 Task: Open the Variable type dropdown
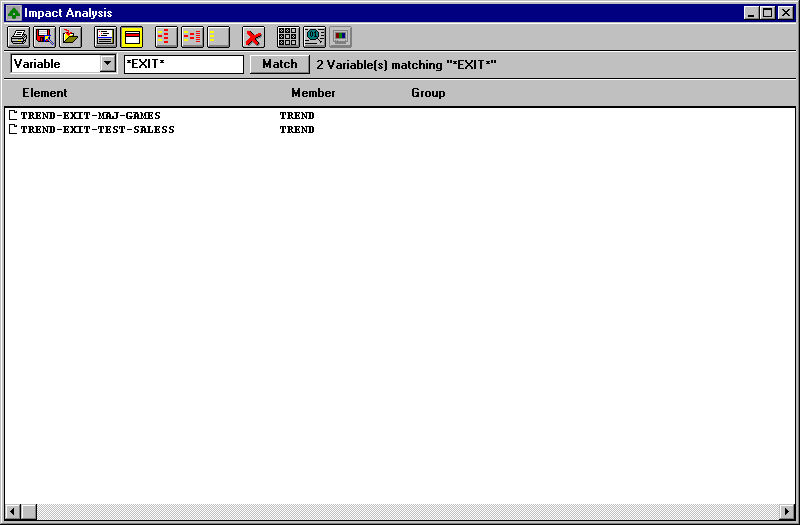click(108, 64)
